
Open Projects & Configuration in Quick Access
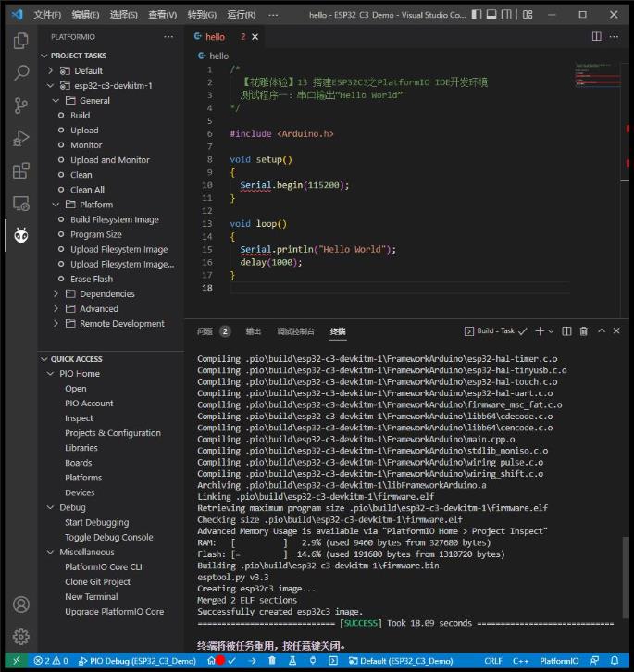[113, 433]
